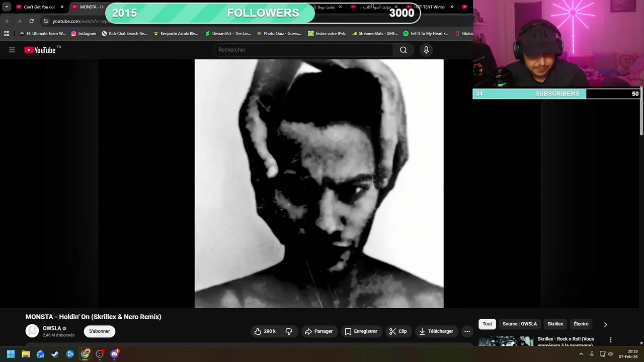This screenshot has height=362, width=644.
Task: Open Outlook from the taskbar
Action: point(40,354)
